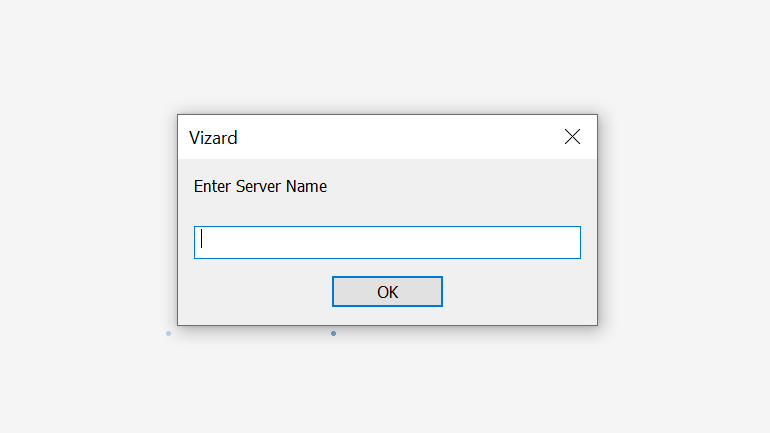The image size is (770, 433).
Task: Click the faint dot below the dialog's left corner
Action: coord(168,333)
